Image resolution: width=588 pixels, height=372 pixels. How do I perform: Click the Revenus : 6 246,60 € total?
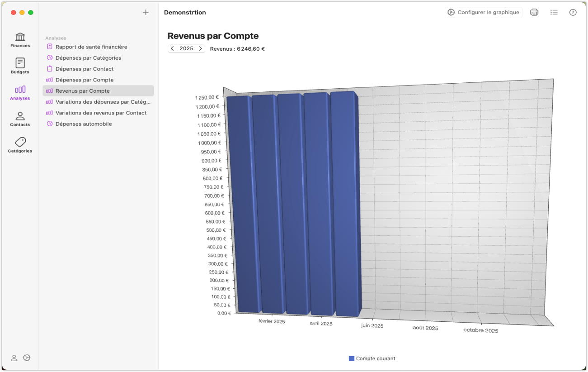pyautogui.click(x=237, y=49)
